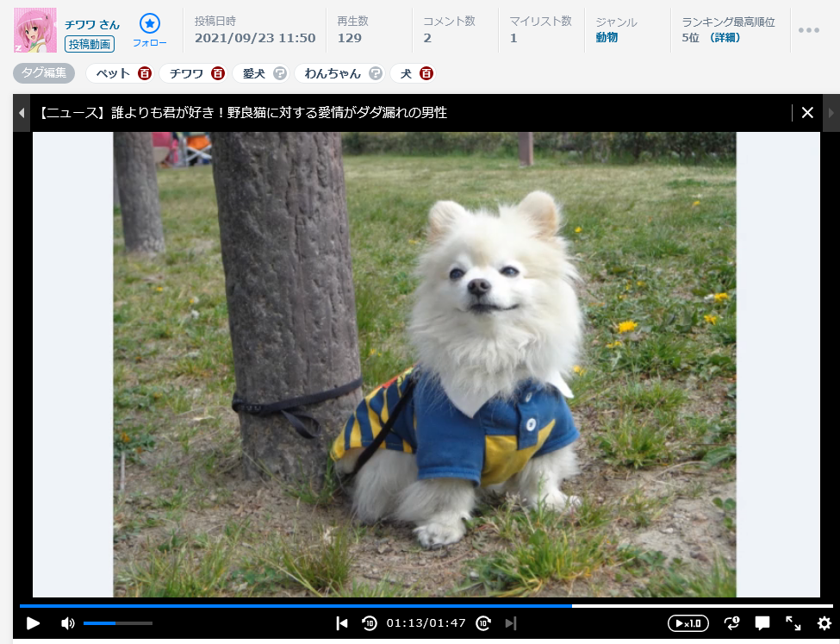Viewport: 840px width, 644px height.
Task: Open the player settings gear
Action: coord(824,623)
